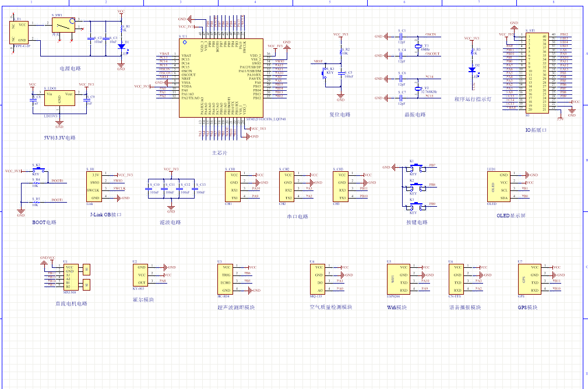588x389 pixels.
Task: Select the 8MHz crystal Y1
Action: (418, 47)
